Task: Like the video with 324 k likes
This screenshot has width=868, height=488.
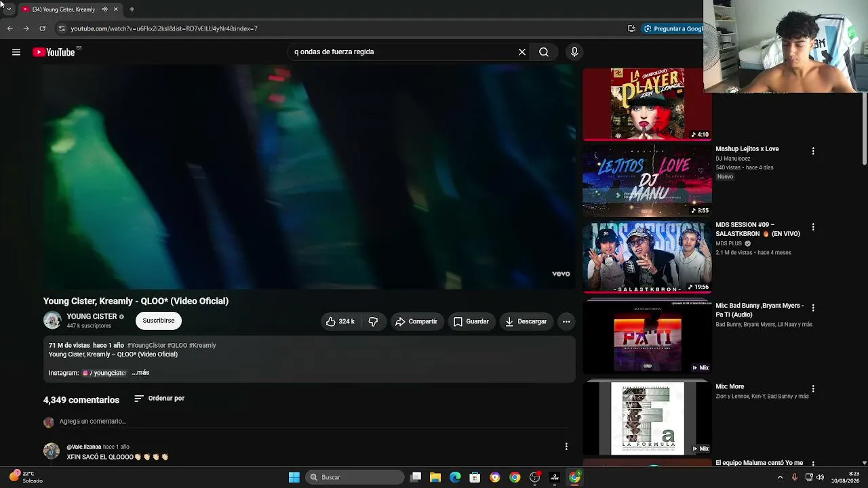Action: [340, 322]
